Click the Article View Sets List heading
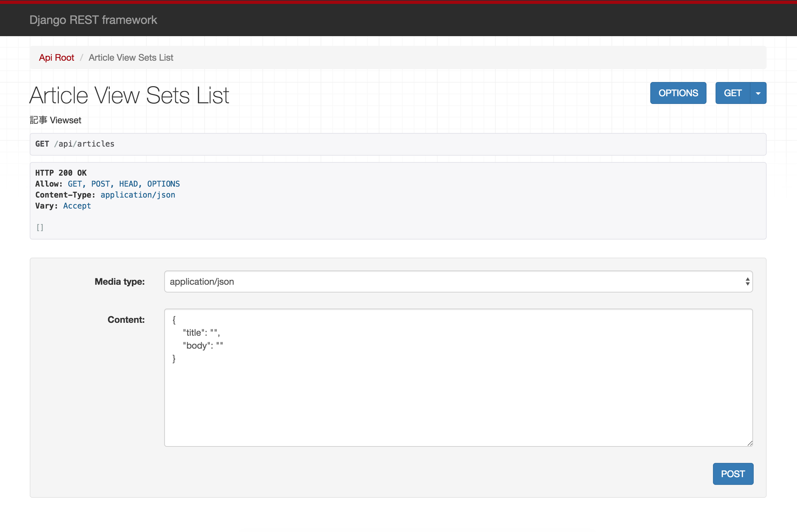Screen dimensions: 797x532 pos(129,95)
